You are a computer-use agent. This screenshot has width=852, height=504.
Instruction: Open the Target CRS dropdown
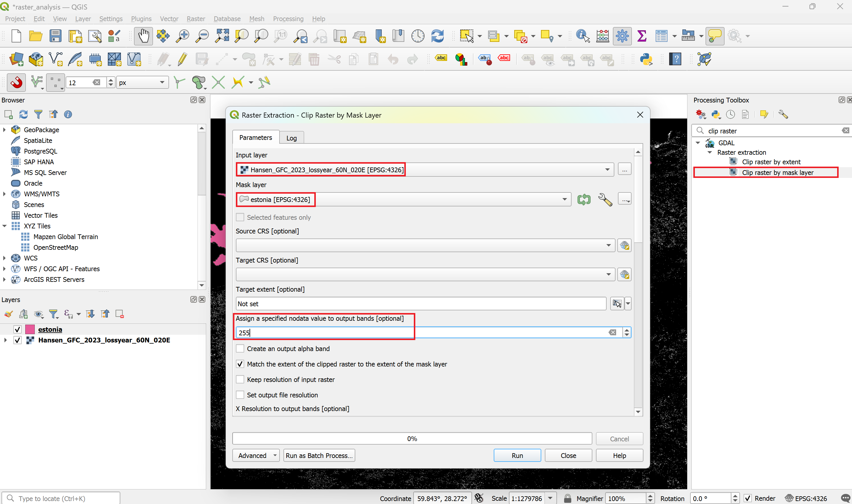[x=425, y=274]
